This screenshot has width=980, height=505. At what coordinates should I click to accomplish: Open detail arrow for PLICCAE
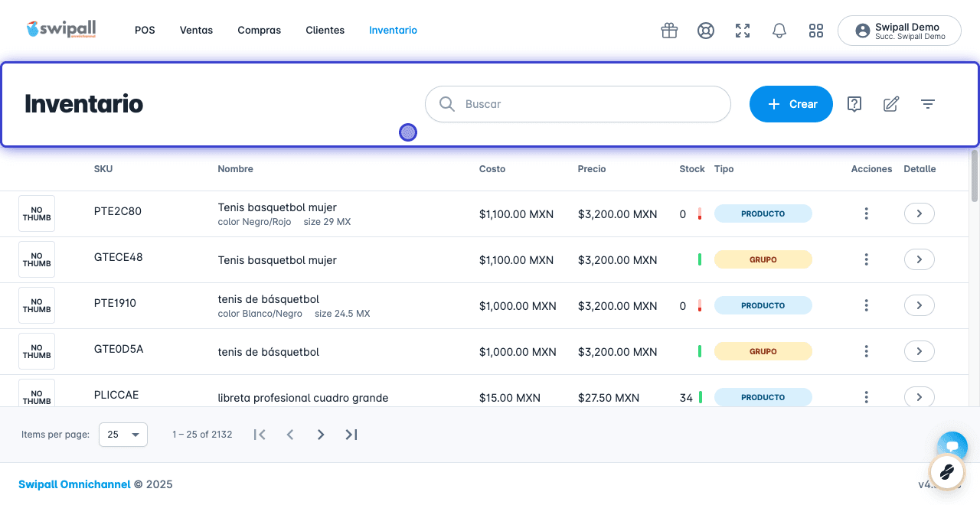[920, 397]
